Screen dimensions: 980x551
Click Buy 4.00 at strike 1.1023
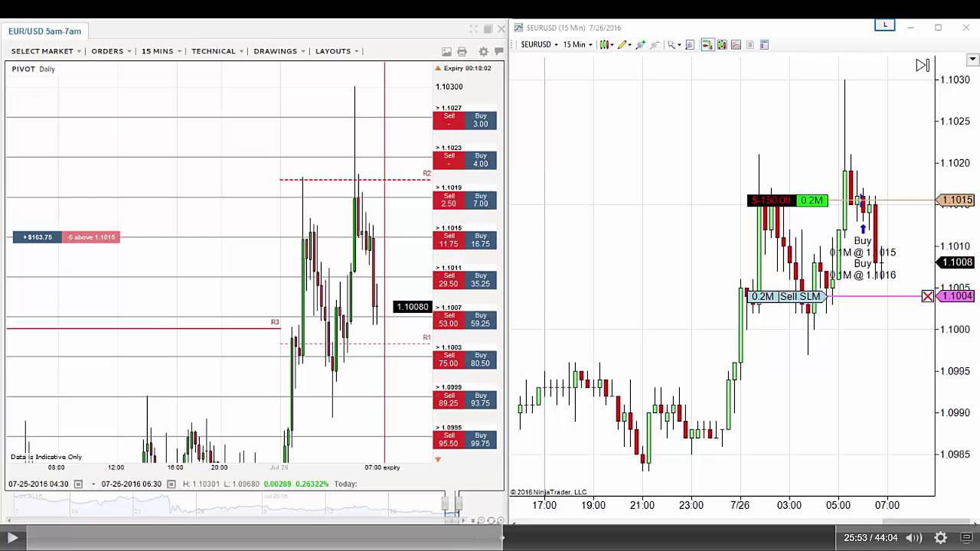pyautogui.click(x=481, y=160)
